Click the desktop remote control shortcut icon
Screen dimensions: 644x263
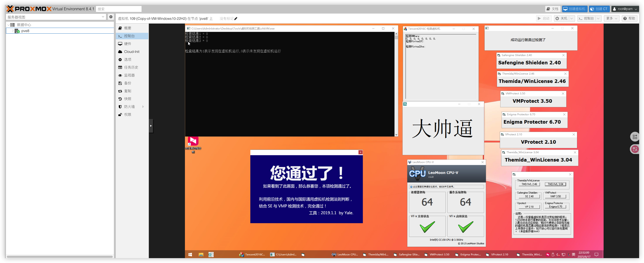point(193,145)
